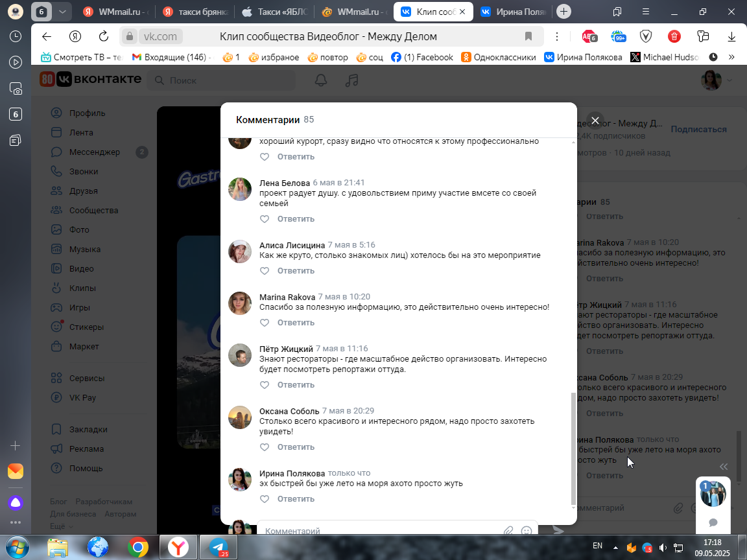
Task: Subscribe via Подписаться link
Action: (698, 130)
